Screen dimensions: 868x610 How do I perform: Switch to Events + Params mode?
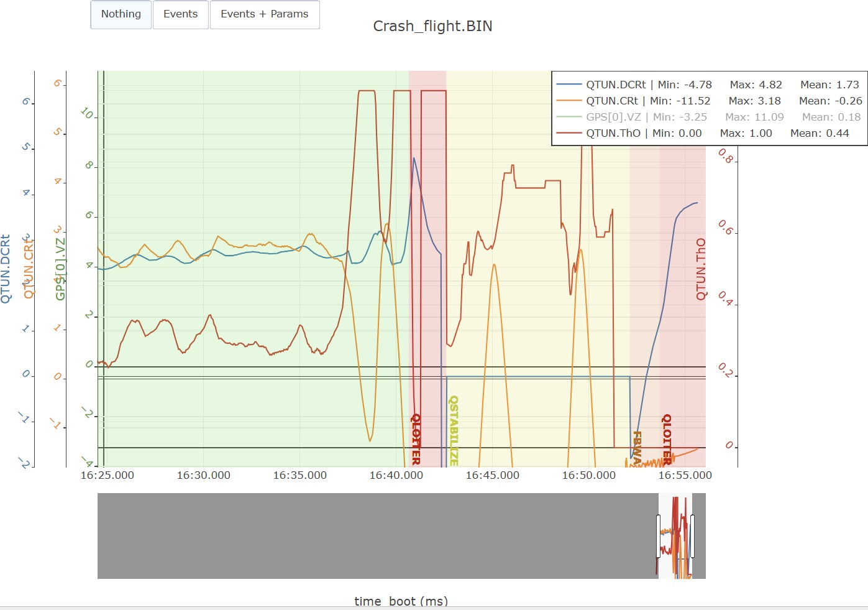[265, 14]
